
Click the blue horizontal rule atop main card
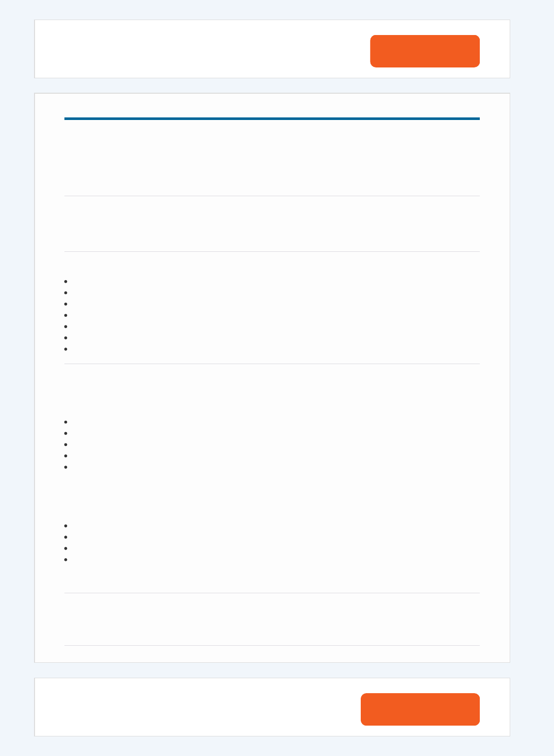tap(272, 118)
